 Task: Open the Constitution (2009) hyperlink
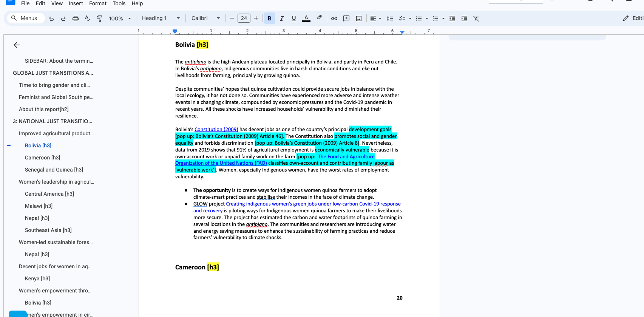pos(216,130)
